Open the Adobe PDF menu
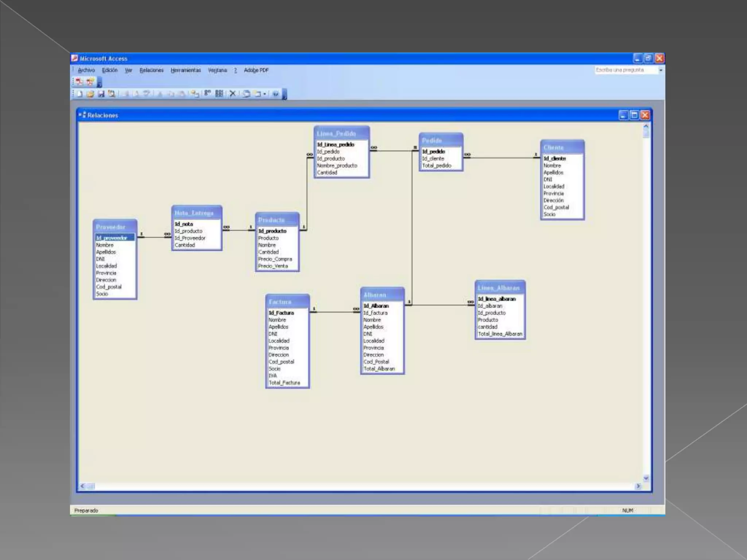 [x=256, y=70]
